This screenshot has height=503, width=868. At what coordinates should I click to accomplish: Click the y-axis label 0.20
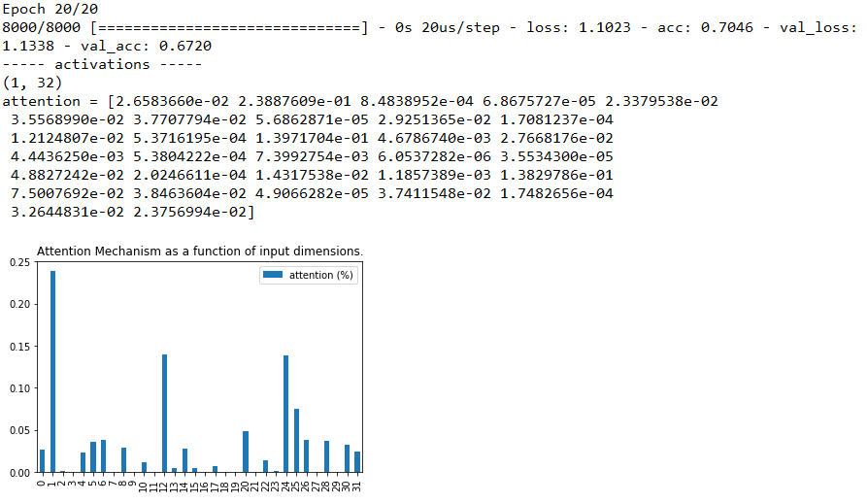(20, 304)
